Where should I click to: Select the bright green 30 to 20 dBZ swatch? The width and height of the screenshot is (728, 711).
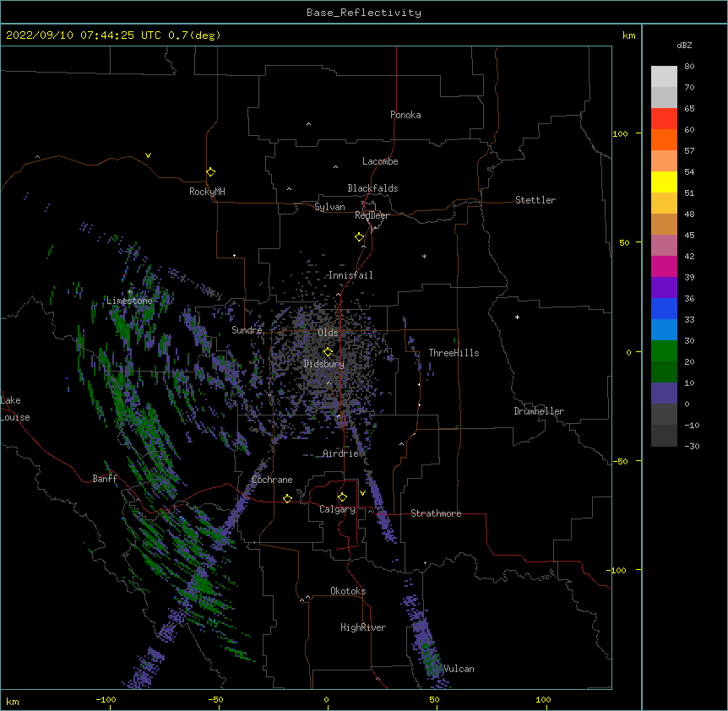coord(664,351)
